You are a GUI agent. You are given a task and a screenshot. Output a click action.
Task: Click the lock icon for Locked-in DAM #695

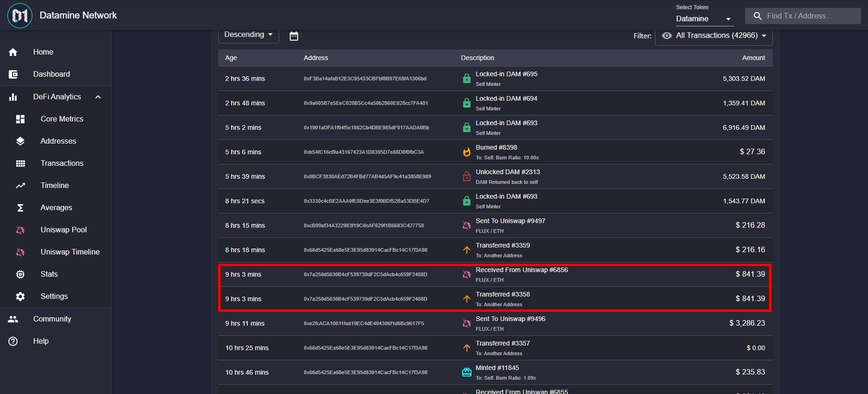tap(467, 79)
